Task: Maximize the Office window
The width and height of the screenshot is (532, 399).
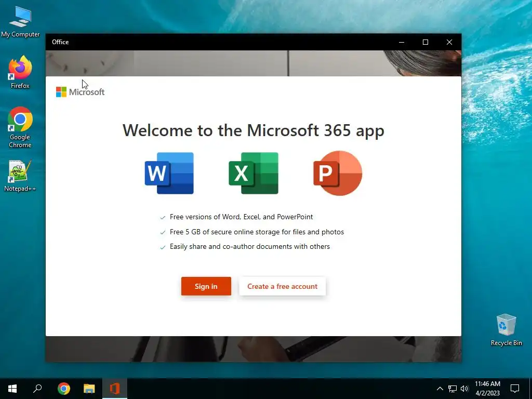Action: point(425,42)
